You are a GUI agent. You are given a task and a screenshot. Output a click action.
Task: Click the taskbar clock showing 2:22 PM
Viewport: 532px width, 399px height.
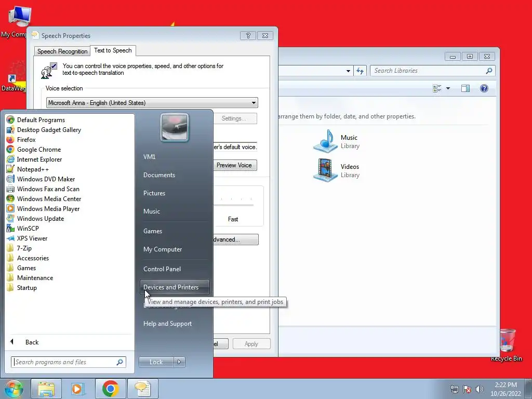pos(506,389)
